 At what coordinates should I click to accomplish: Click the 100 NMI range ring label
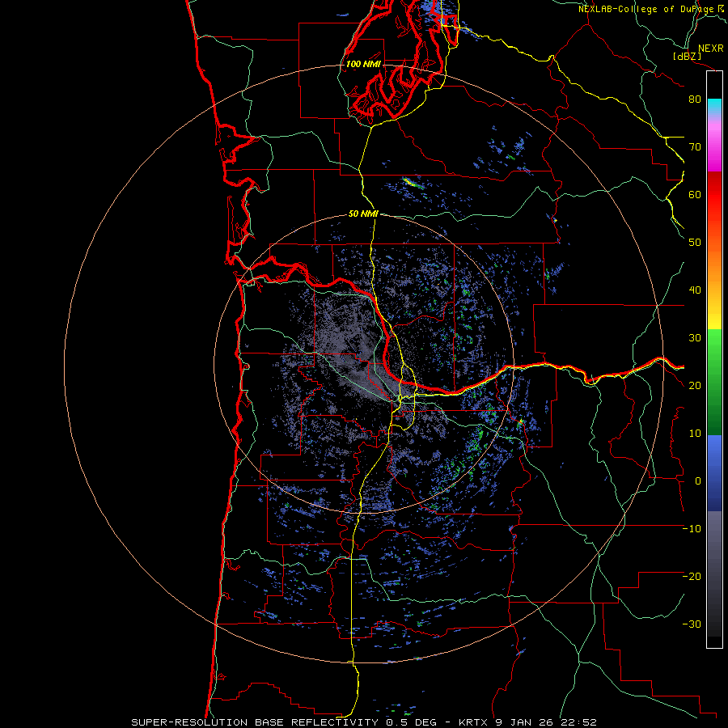coord(363,64)
